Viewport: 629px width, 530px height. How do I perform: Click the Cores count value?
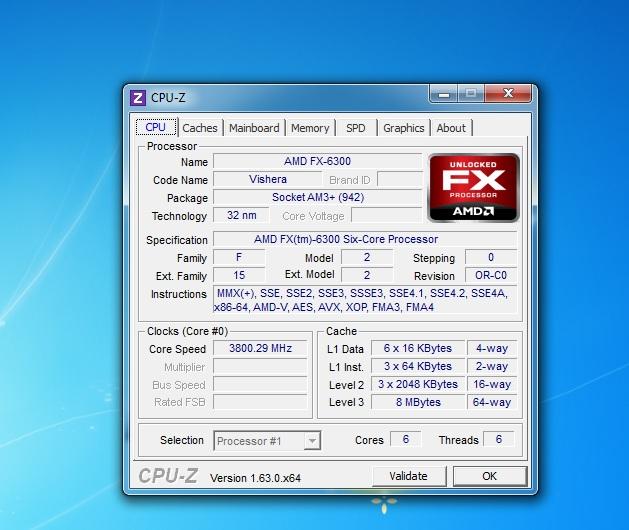[406, 439]
